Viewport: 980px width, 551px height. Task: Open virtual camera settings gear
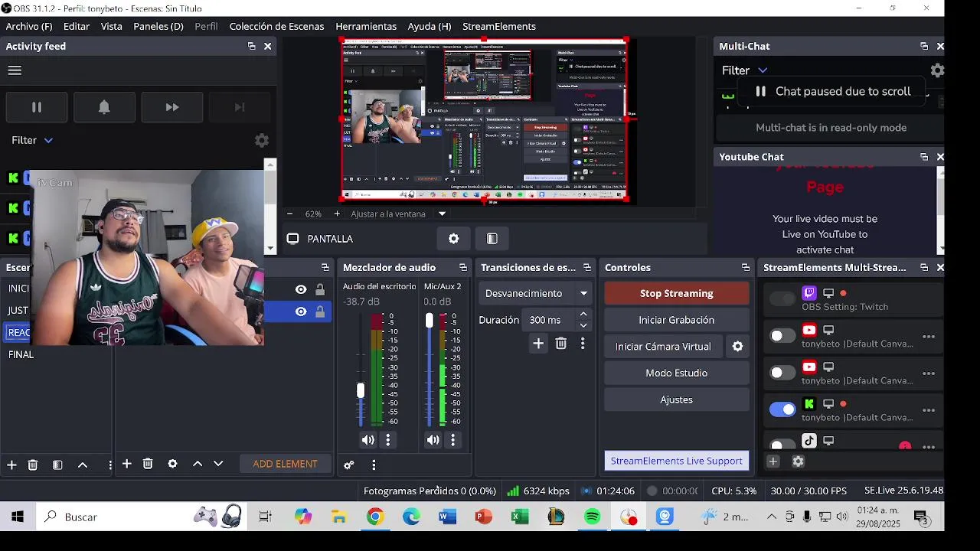738,347
